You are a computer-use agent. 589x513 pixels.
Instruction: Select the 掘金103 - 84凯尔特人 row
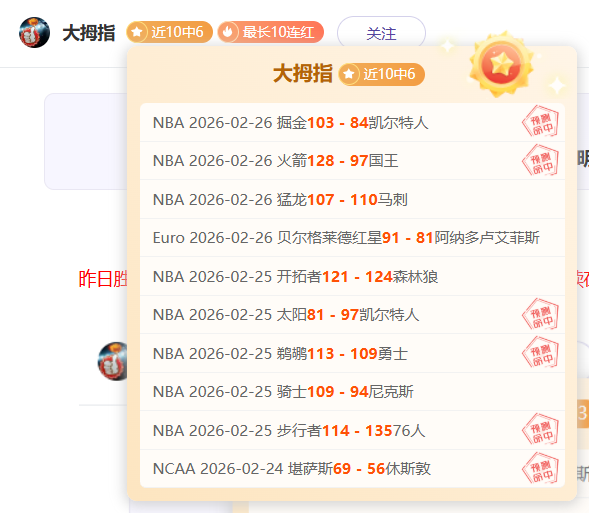coord(352,122)
